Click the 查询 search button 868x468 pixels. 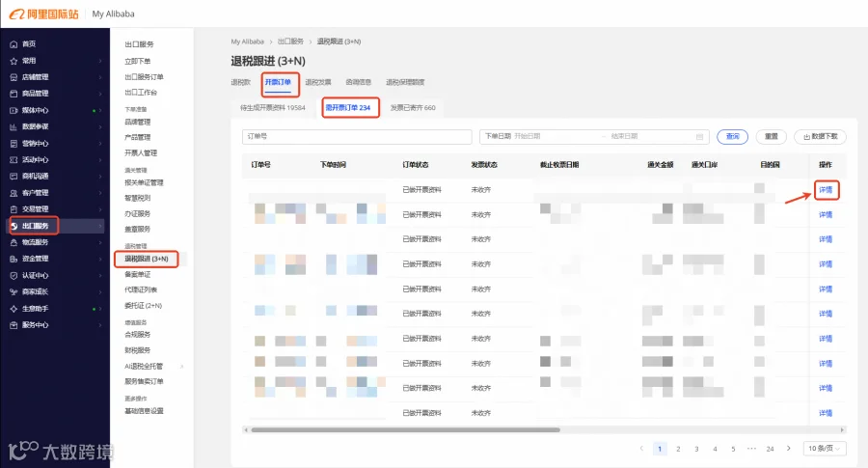(732, 136)
